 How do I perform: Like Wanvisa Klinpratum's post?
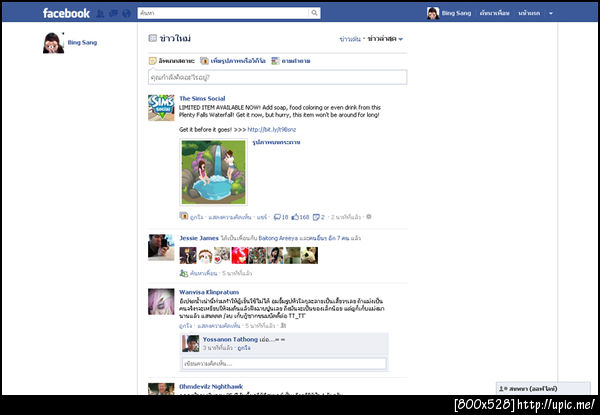tap(186, 326)
